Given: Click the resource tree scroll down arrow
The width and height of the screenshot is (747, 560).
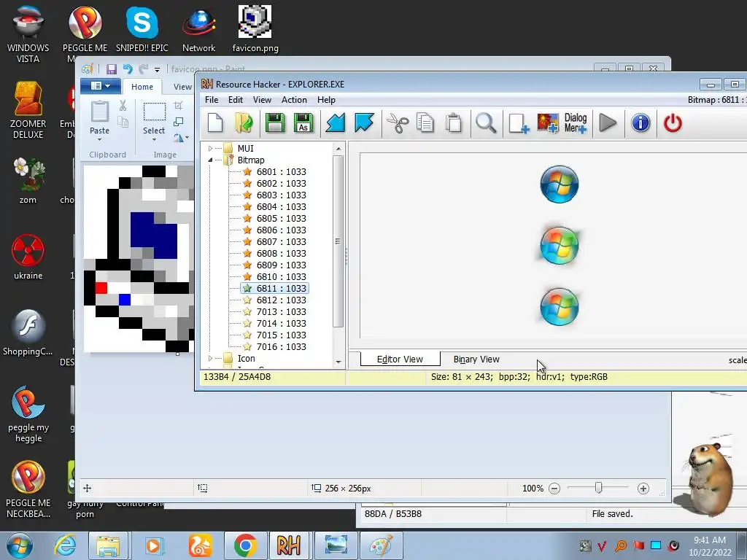Looking at the screenshot, I should tap(338, 362).
